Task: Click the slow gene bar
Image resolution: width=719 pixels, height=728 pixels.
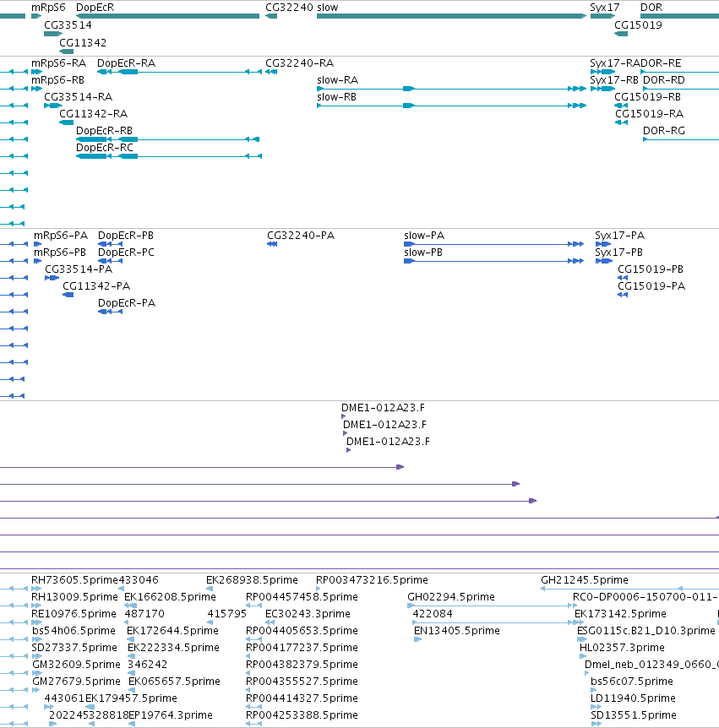Action: tap(451, 16)
